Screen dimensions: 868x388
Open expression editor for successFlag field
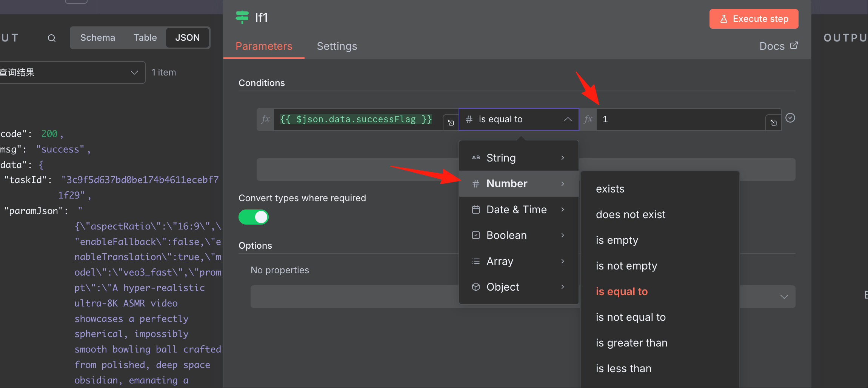(451, 123)
